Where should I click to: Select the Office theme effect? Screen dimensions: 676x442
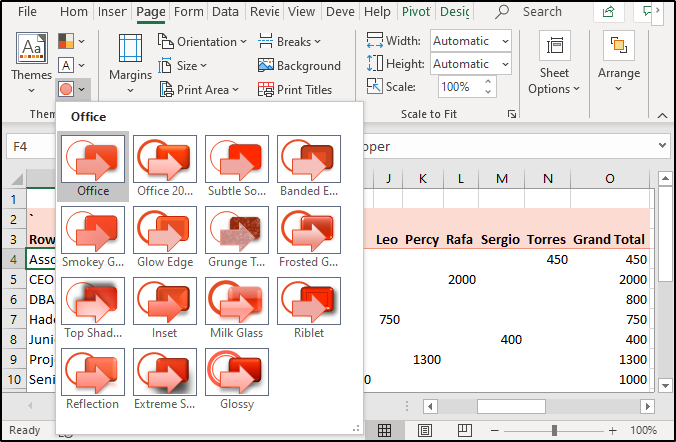pyautogui.click(x=93, y=166)
